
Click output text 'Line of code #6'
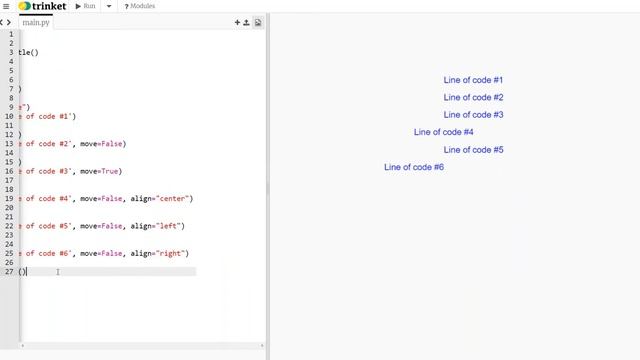414,167
